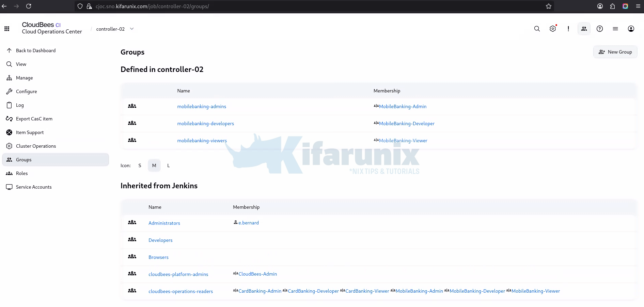Click the group icon beside cloudbees-platform-admins
Viewport: 644px width, 307px height.
(x=132, y=274)
